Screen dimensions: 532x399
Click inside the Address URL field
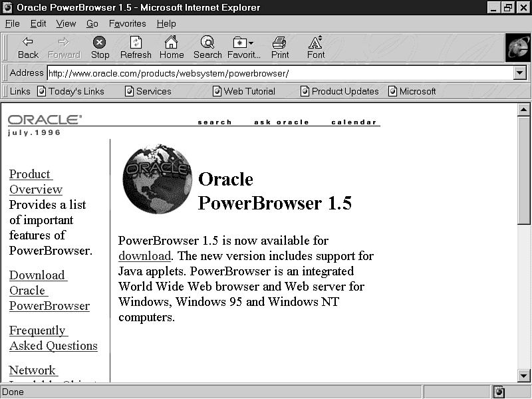[280, 73]
